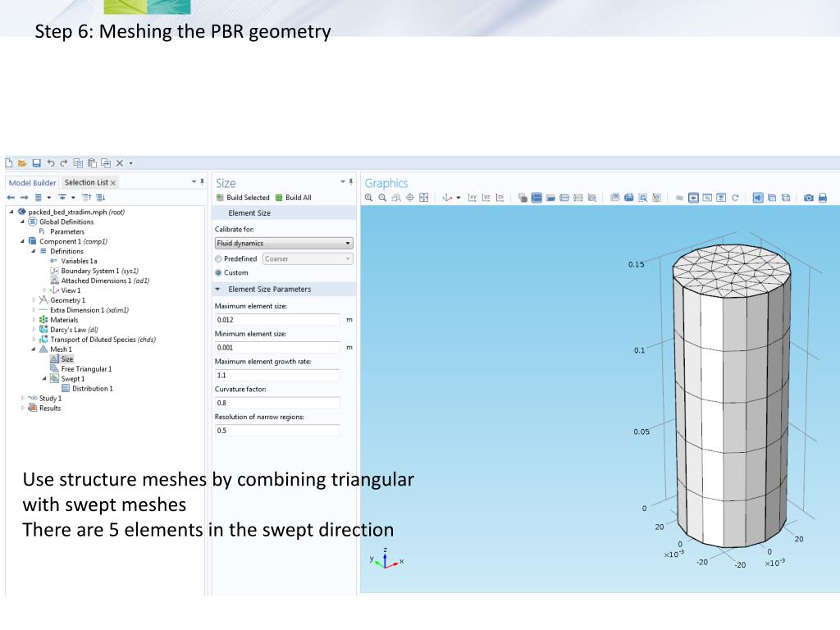The image size is (840, 630).
Task: Print the graphics using the printer icon
Action: click(823, 198)
